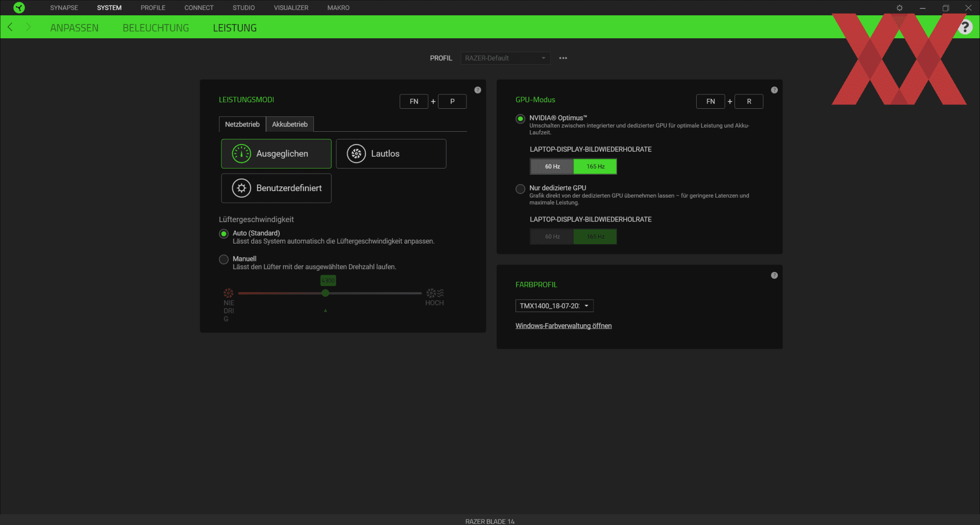
Task: Choose Lautlos performance mode
Action: coord(391,154)
